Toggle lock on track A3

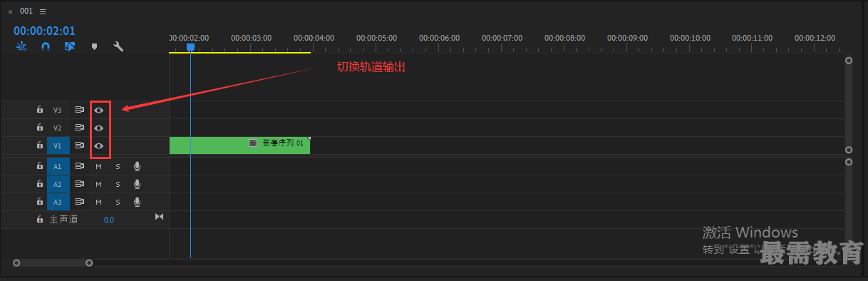click(40, 202)
